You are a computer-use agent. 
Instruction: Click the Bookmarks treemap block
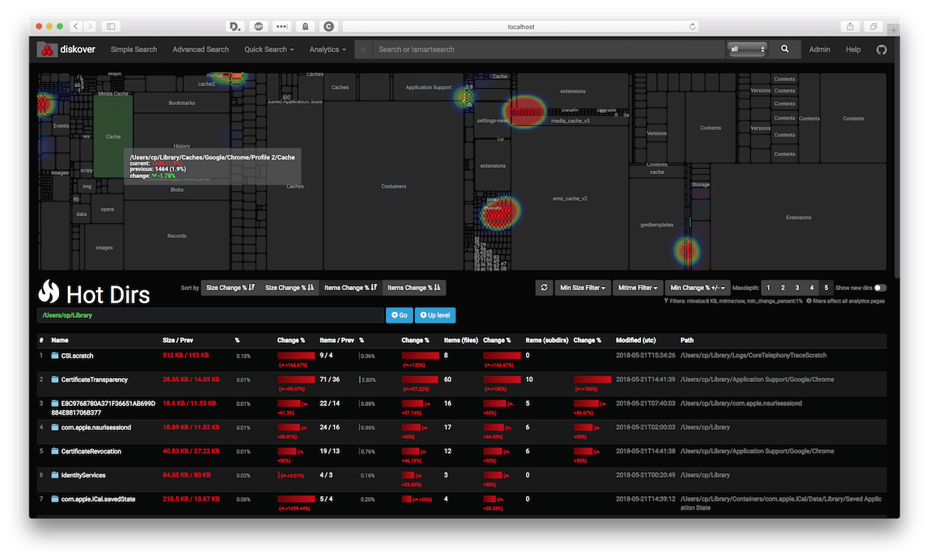(x=181, y=103)
